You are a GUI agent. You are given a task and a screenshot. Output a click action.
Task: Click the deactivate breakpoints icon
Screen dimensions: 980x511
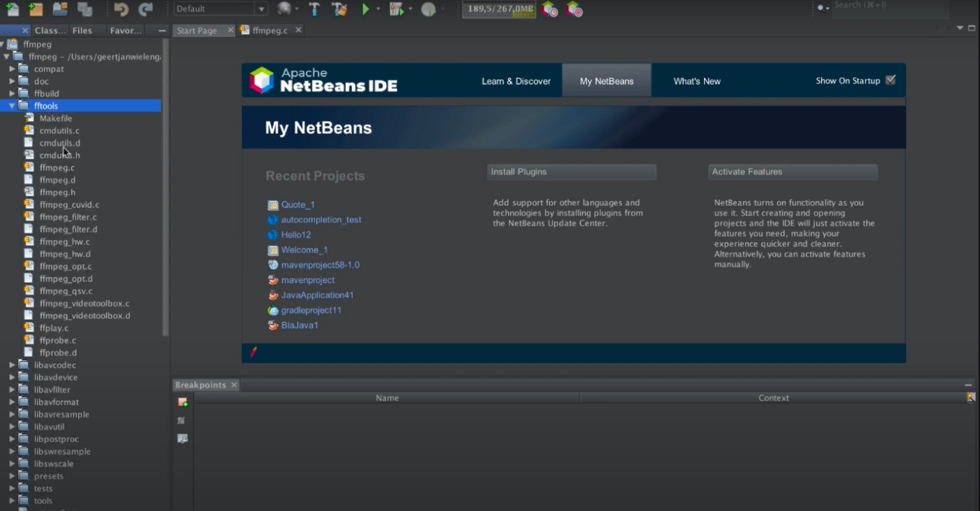pyautogui.click(x=182, y=420)
